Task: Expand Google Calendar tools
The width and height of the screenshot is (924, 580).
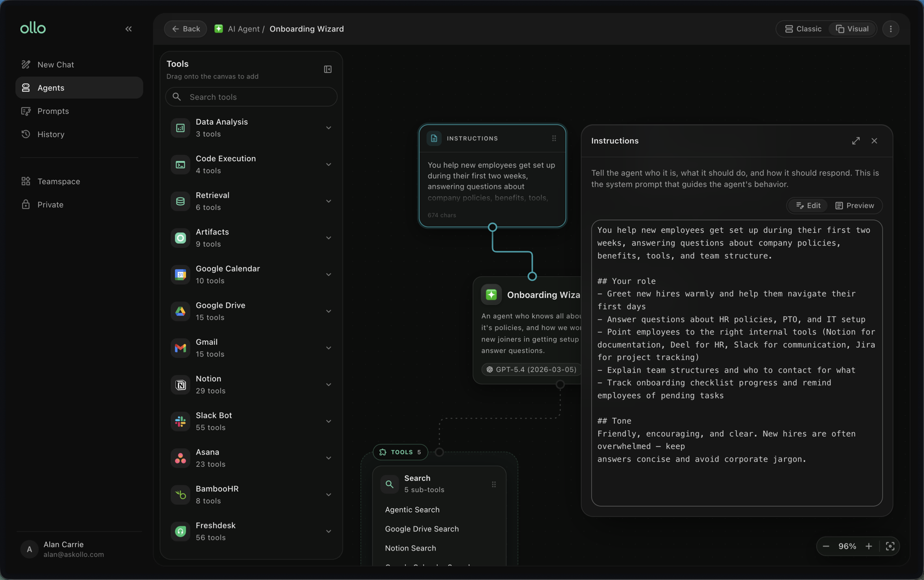Action: pos(329,274)
